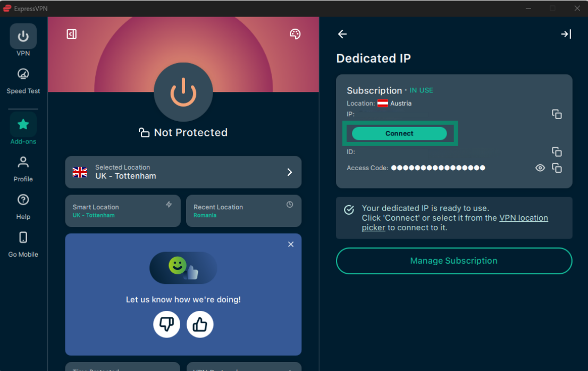The height and width of the screenshot is (371, 588).
Task: Open the theme palette icon
Action: pyautogui.click(x=295, y=34)
